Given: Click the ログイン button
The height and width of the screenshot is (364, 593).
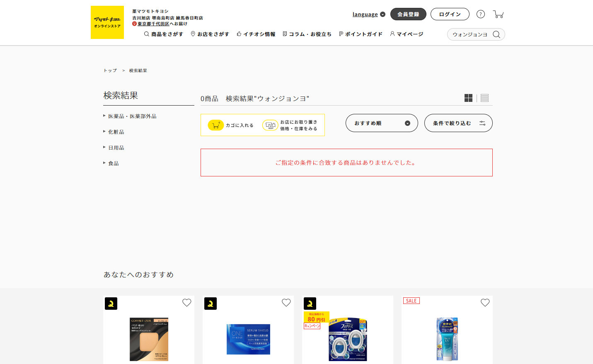Looking at the screenshot, I should tap(450, 14).
